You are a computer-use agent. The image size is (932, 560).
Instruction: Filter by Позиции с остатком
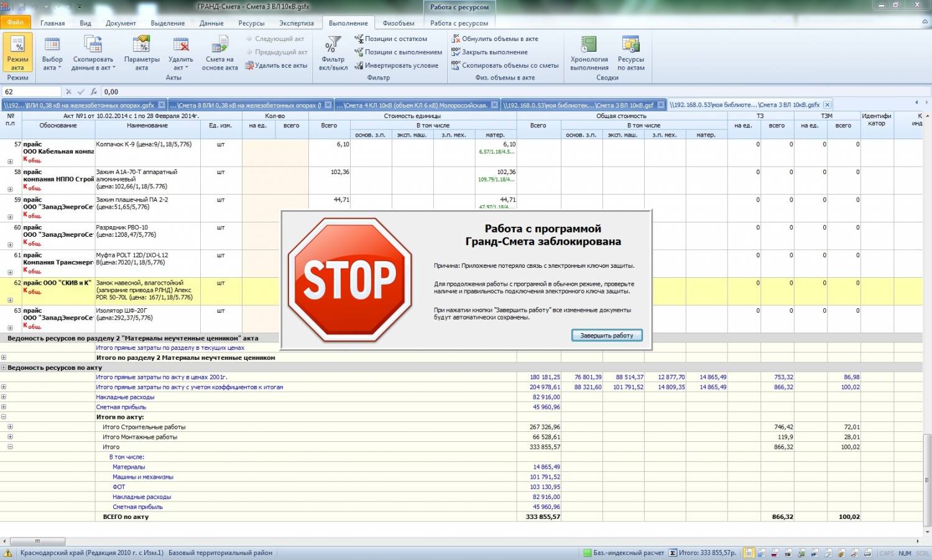pyautogui.click(x=391, y=39)
